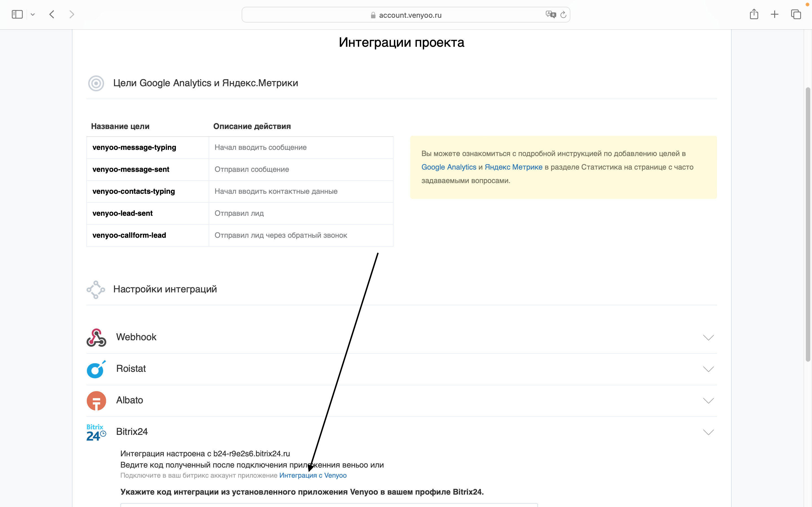Screen dimensions: 812x507
Task: Toggle the Safari sidebar icon
Action: [x=17, y=14]
